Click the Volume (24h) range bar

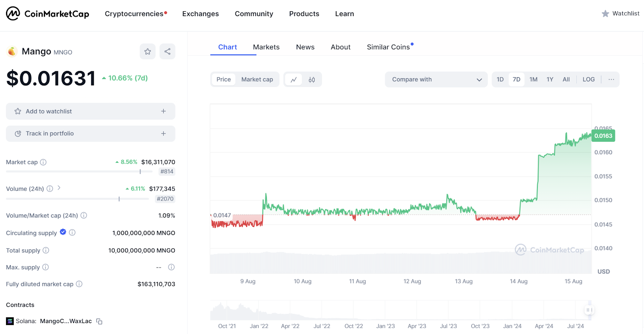click(77, 199)
